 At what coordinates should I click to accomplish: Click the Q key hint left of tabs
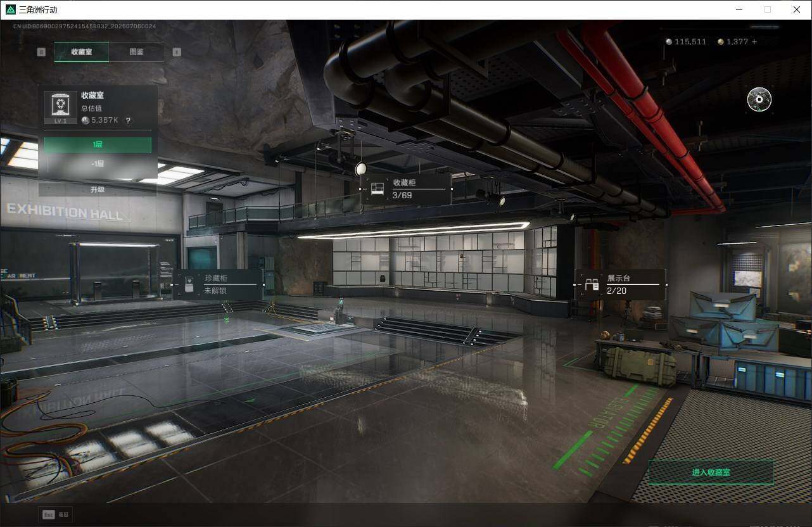pos(41,52)
